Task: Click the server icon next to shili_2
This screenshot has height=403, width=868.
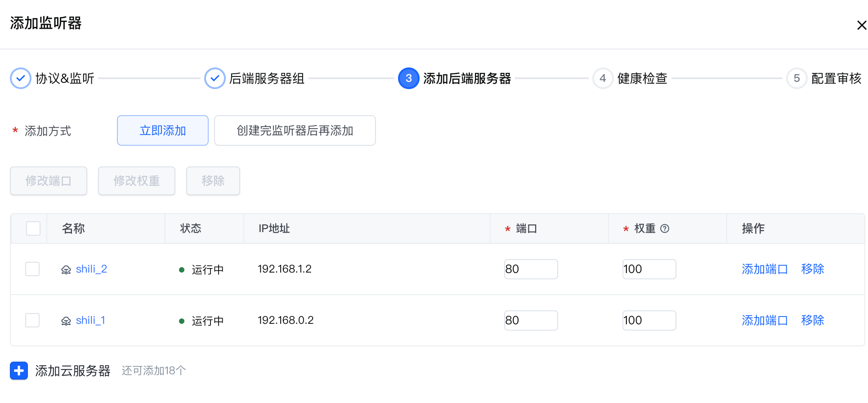Action: 66,270
